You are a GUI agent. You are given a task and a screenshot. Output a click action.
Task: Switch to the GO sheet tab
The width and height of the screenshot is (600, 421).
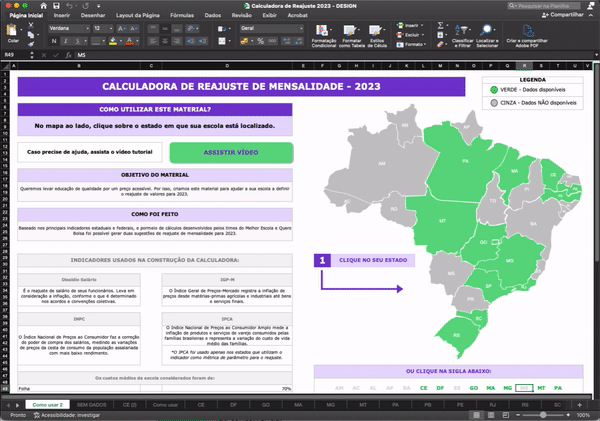click(266, 405)
